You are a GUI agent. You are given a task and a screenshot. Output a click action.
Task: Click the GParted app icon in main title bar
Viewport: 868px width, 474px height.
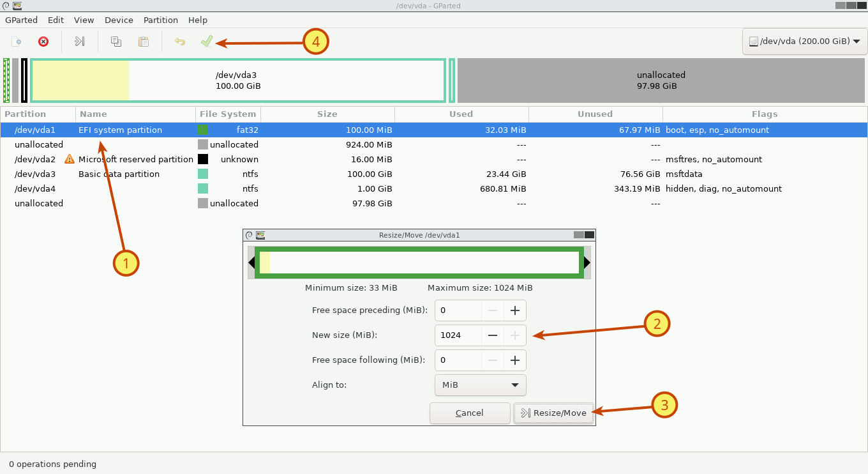coord(17,5)
